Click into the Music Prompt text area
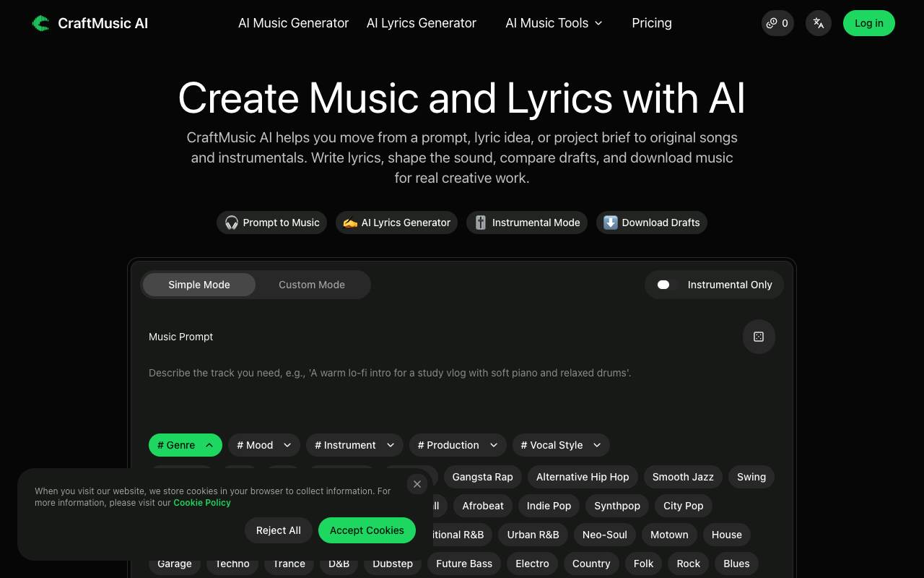 (462, 390)
